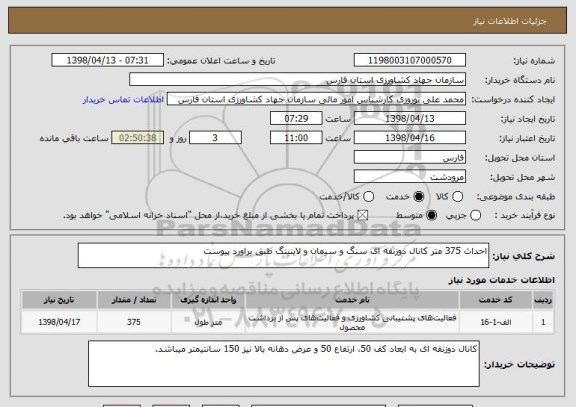Click the city field مرودشت
This screenshot has width=576, height=407.
click(x=410, y=177)
